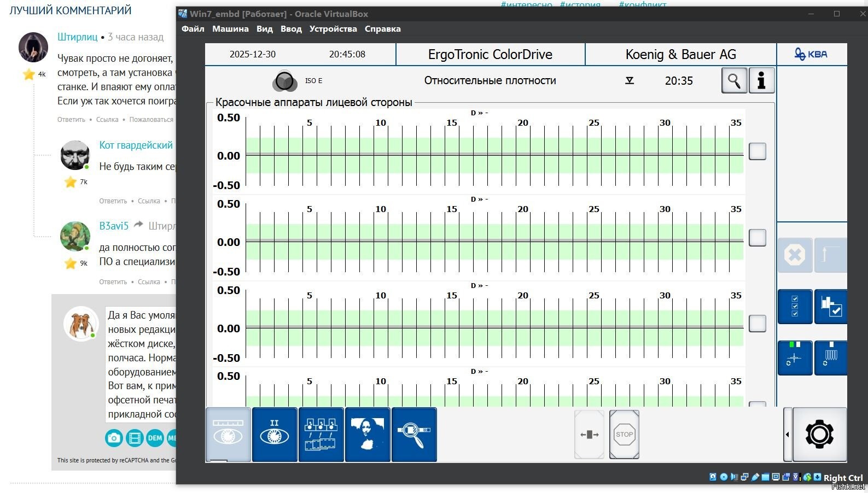Open the gear settings button
Image resolution: width=868 pixels, height=493 pixels.
819,435
